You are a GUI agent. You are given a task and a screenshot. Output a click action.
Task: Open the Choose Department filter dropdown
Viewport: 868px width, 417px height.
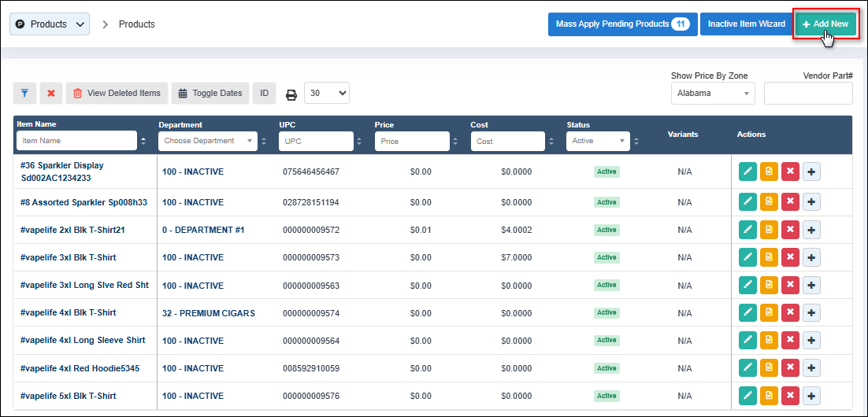pos(208,141)
